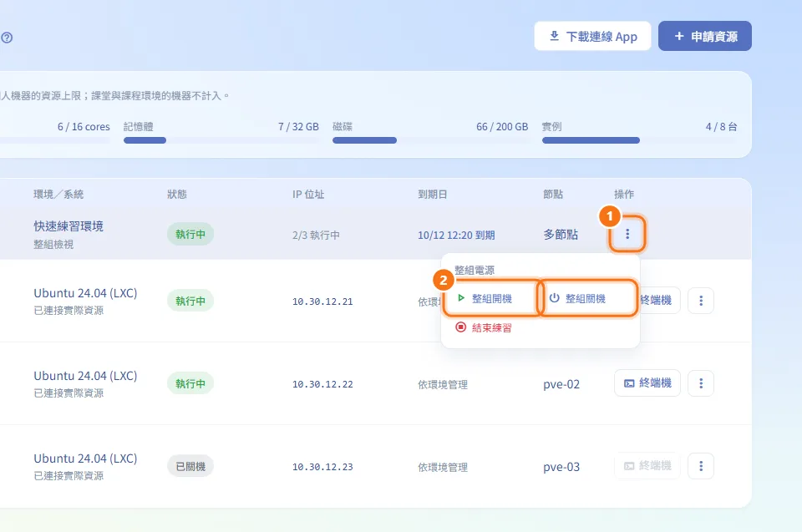Click the 10/12 12:20 到期 date
This screenshot has width=802, height=532.
tap(456, 236)
